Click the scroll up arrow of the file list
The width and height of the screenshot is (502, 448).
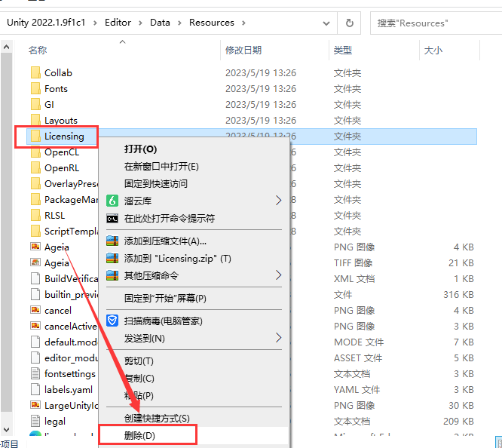coord(6,47)
